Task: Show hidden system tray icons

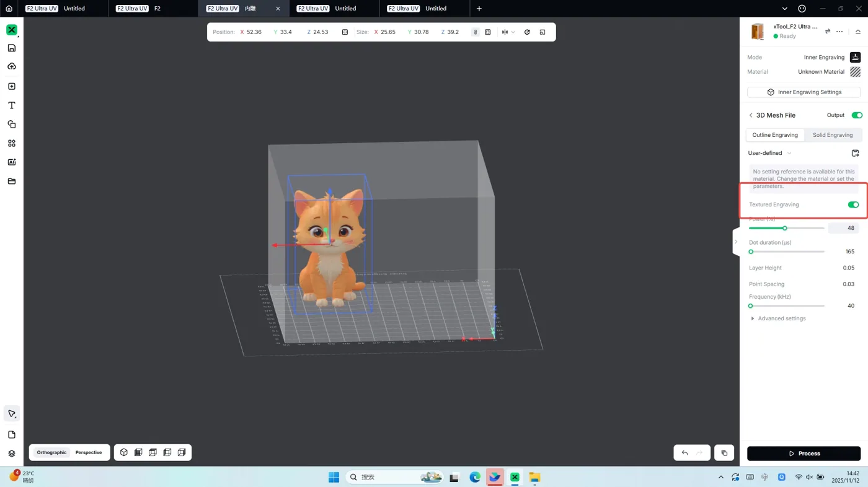Action: coord(720,477)
